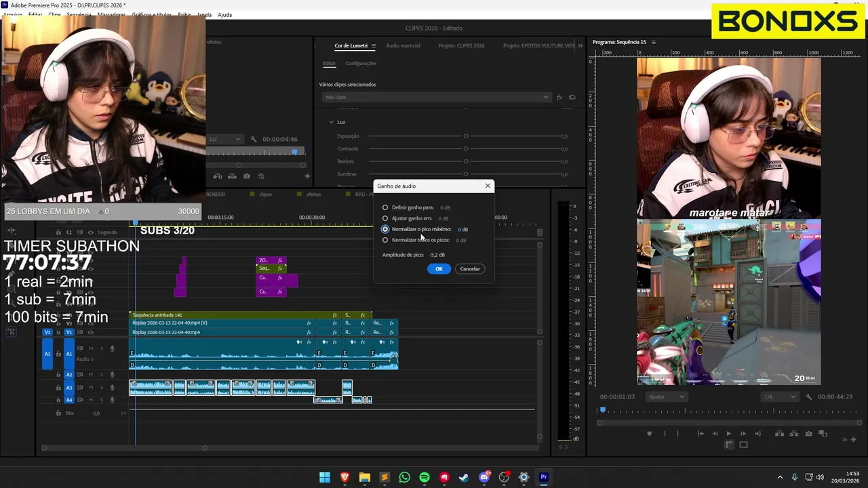The width and height of the screenshot is (868, 488).
Task: Click source monitor Export Frame camera icon
Action: click(x=246, y=176)
